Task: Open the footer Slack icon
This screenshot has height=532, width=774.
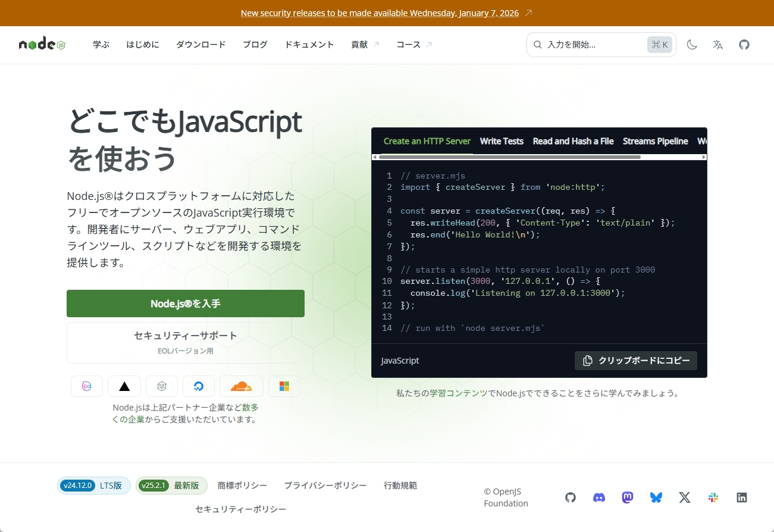Action: pyautogui.click(x=713, y=497)
